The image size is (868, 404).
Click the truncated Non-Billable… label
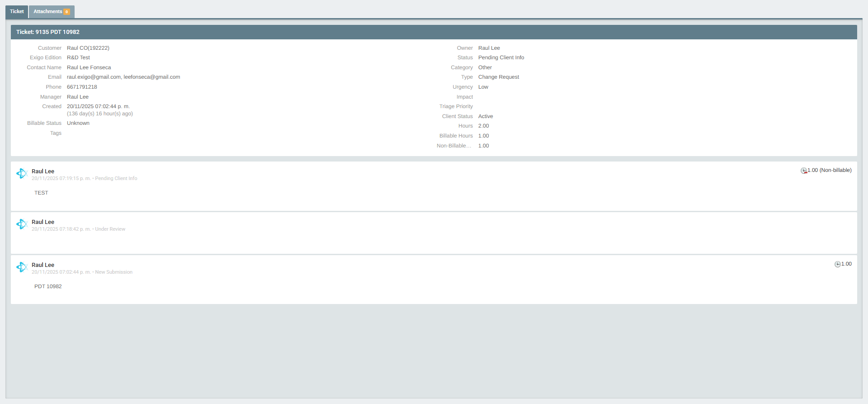[x=454, y=146]
